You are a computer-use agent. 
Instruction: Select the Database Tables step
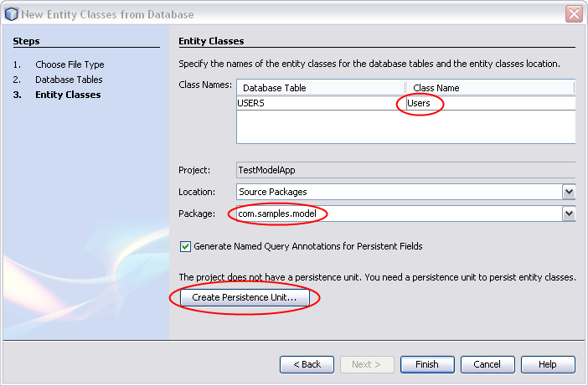(x=69, y=80)
